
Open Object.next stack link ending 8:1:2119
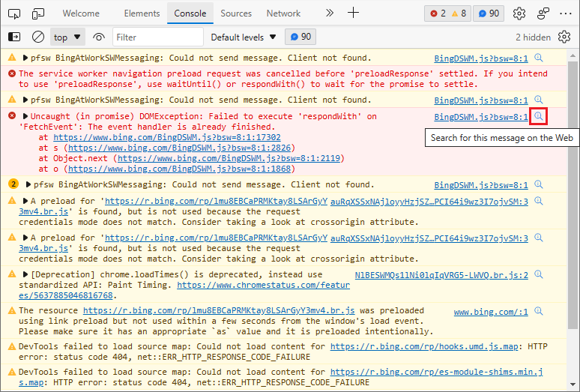[x=229, y=158]
